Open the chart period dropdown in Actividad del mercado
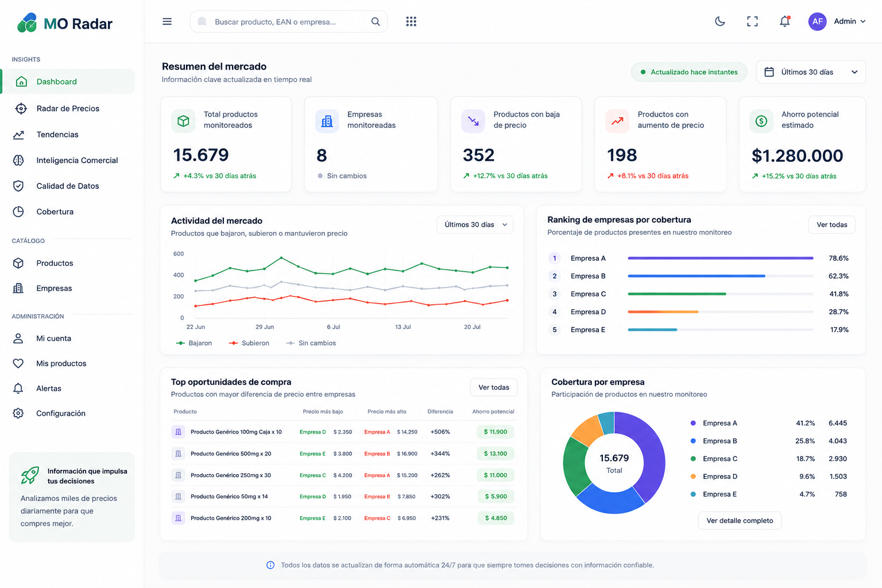Screen dimensions: 882x588 (x=475, y=225)
